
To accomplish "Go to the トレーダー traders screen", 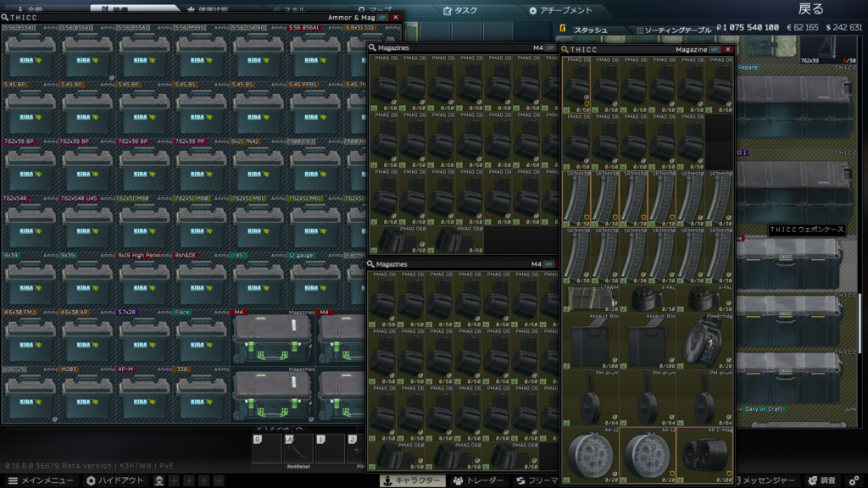I will pyautogui.click(x=479, y=480).
